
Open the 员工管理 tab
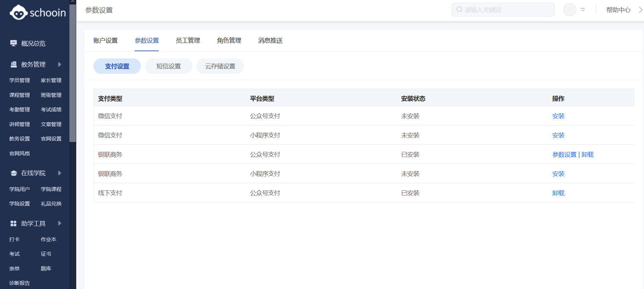coord(188,41)
